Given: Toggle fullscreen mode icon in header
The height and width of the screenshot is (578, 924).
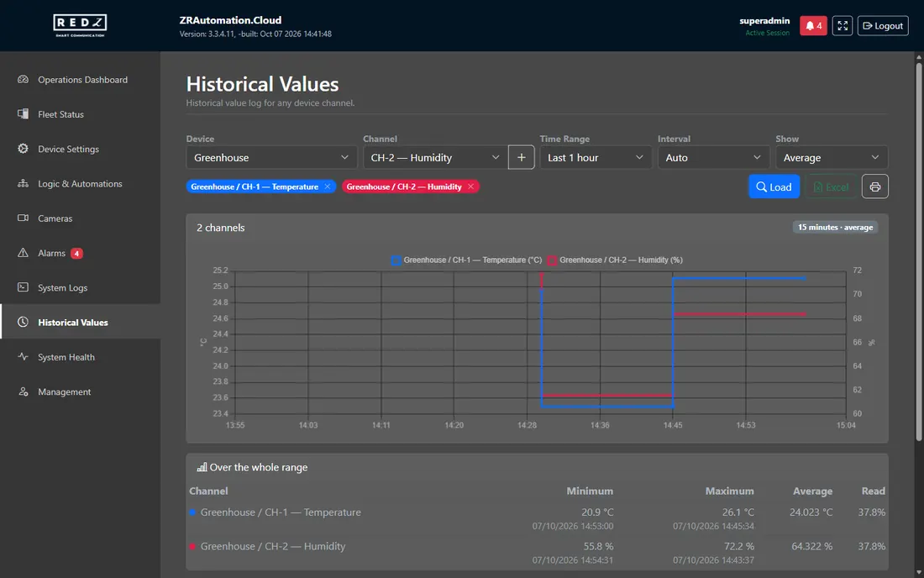Looking at the screenshot, I should pyautogui.click(x=842, y=26).
